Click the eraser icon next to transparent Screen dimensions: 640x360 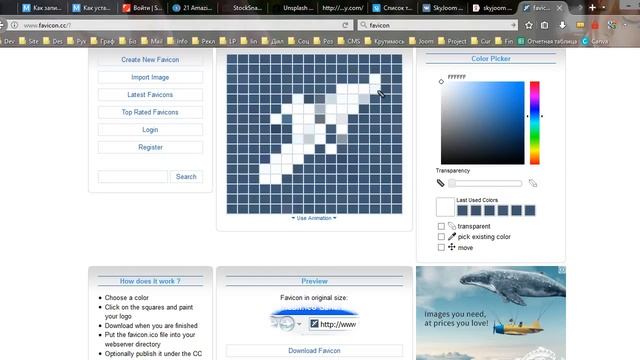pyautogui.click(x=452, y=226)
